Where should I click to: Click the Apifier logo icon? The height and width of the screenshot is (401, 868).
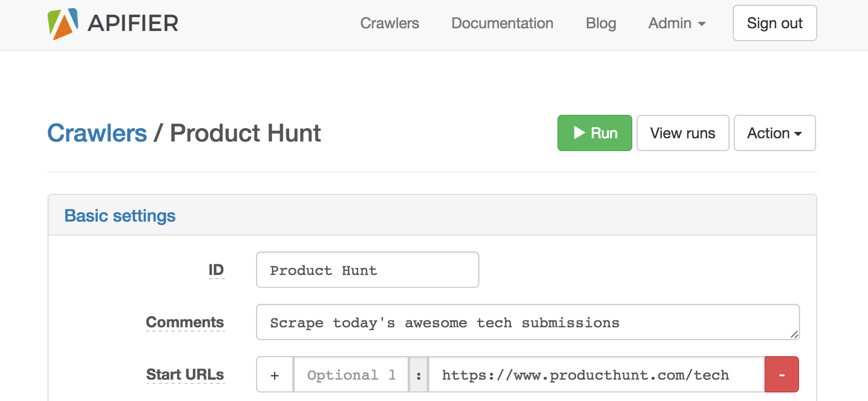coord(63,23)
